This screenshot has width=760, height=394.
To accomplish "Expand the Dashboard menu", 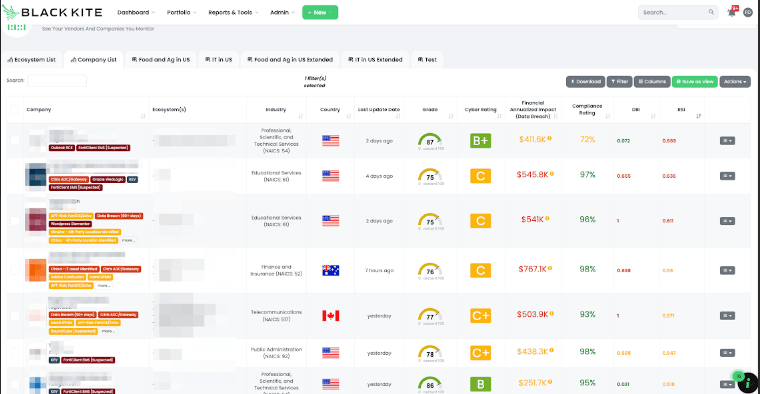I will [136, 13].
